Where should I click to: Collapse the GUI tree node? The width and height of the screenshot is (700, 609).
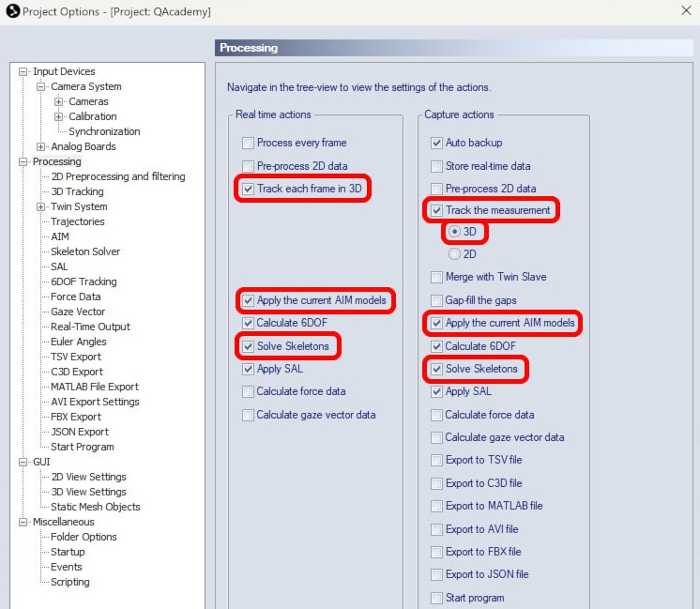pyautogui.click(x=23, y=462)
